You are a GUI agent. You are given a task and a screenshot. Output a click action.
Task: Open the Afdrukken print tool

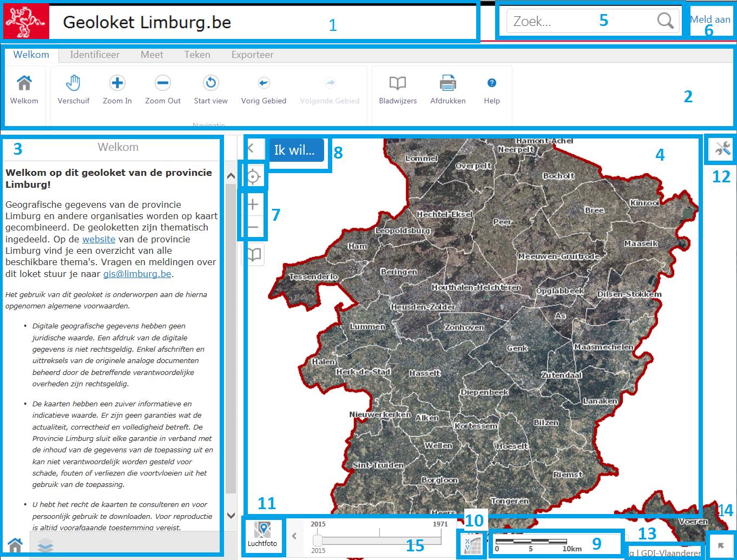pyautogui.click(x=448, y=90)
